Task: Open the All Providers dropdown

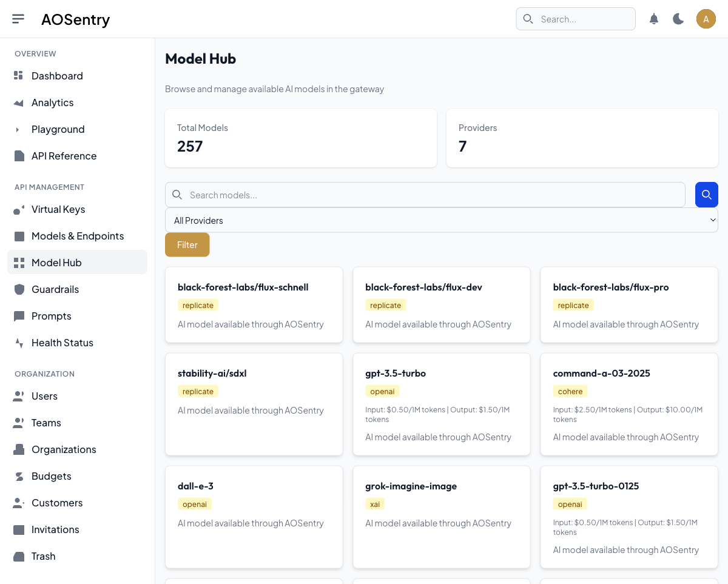Action: [441, 220]
